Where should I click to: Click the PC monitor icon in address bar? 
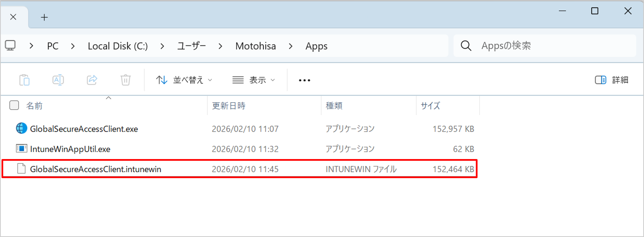[x=11, y=45]
